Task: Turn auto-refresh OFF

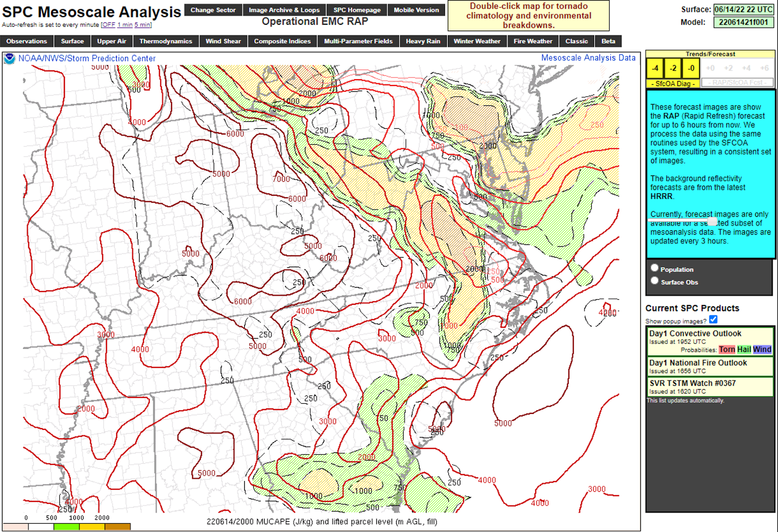Action: pyautogui.click(x=109, y=25)
